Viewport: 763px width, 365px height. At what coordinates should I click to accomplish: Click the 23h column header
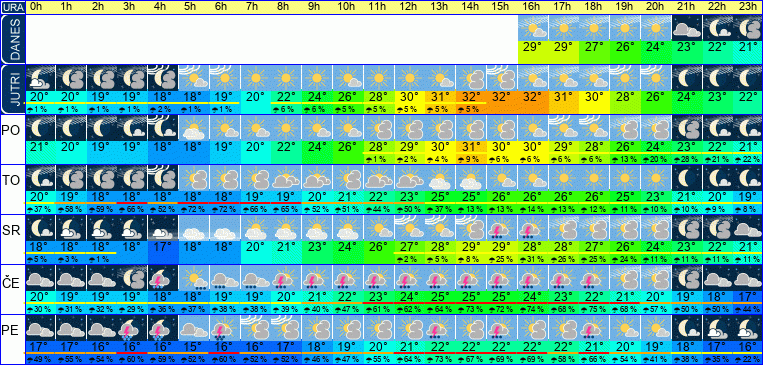point(748,7)
